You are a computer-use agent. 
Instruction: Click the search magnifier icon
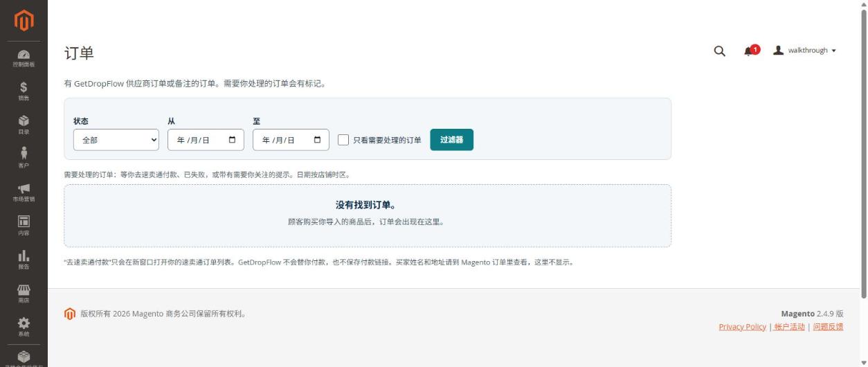(x=719, y=51)
